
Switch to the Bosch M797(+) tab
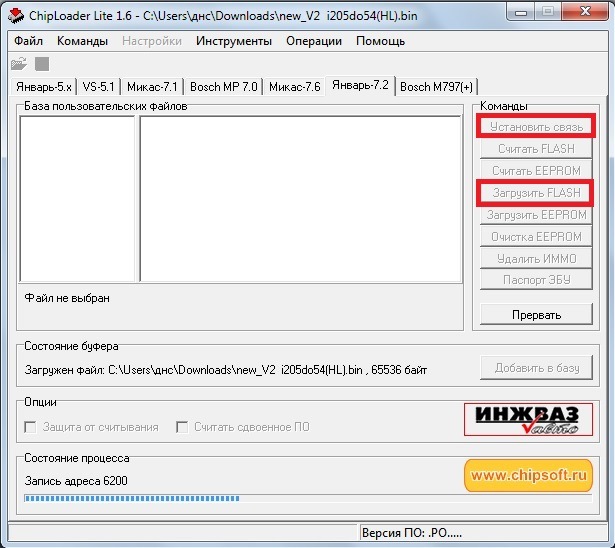437,87
